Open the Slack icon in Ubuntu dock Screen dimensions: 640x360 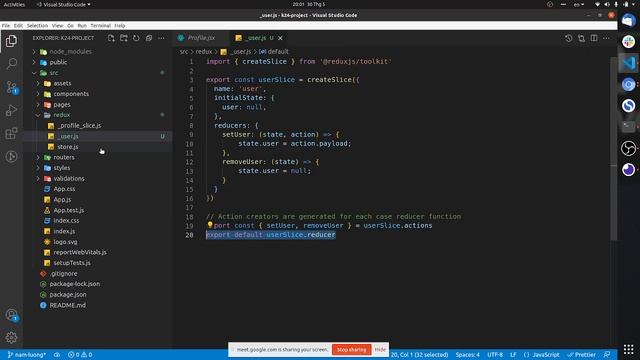point(629,41)
